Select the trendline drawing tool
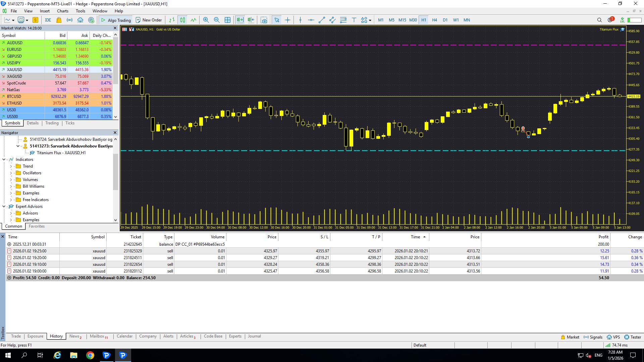 322,20
